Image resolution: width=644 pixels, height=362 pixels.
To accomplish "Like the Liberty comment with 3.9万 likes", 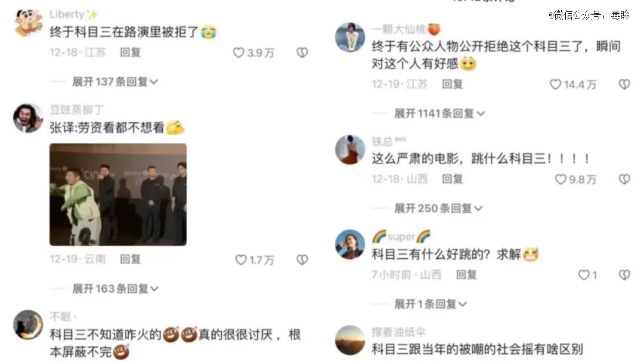I will pos(239,52).
